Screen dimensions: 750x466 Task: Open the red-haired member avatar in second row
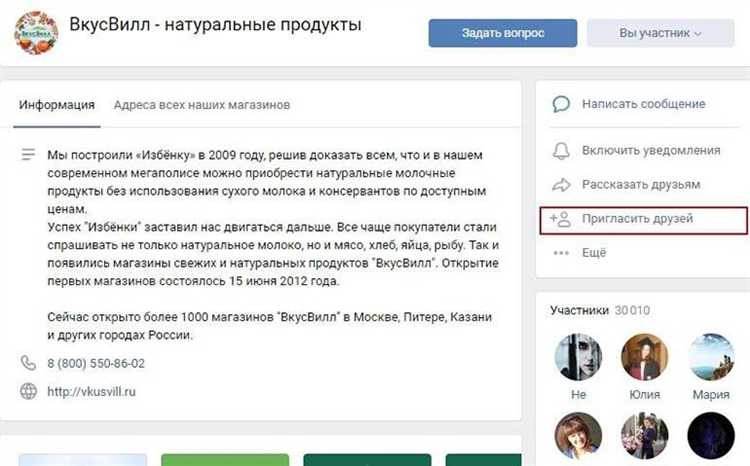click(578, 436)
